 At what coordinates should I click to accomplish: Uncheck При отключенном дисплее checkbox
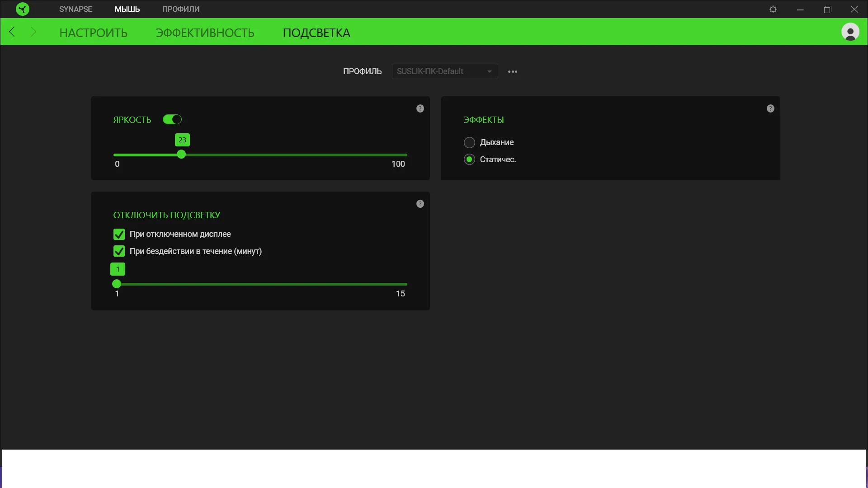click(119, 234)
